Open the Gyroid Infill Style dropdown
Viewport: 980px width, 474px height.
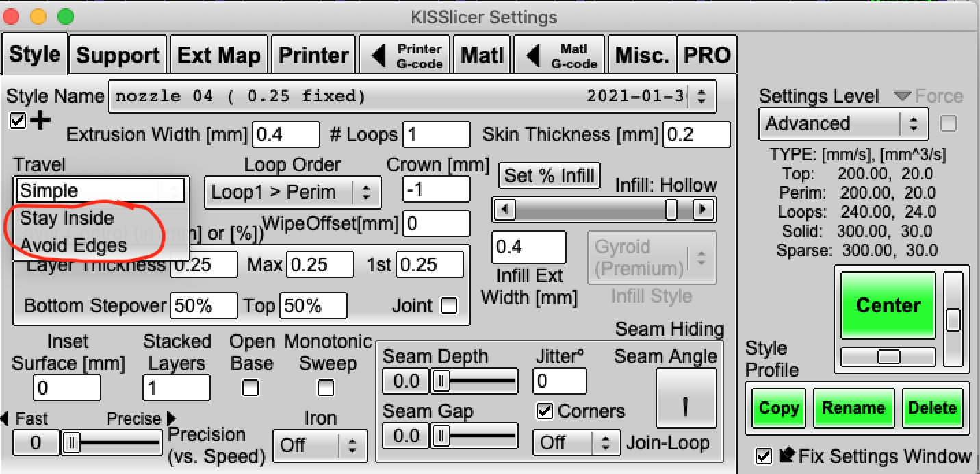652,258
